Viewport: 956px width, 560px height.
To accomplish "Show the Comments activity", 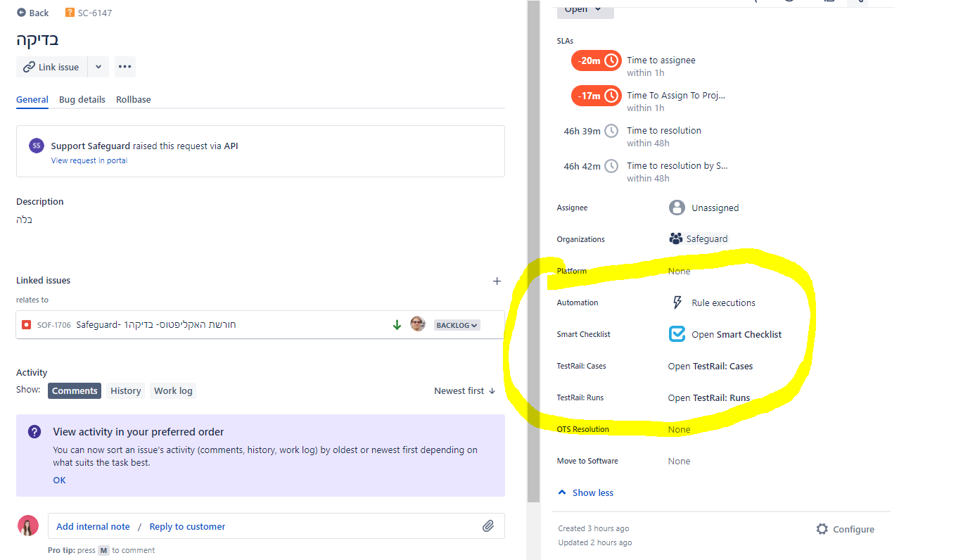I will click(x=75, y=391).
